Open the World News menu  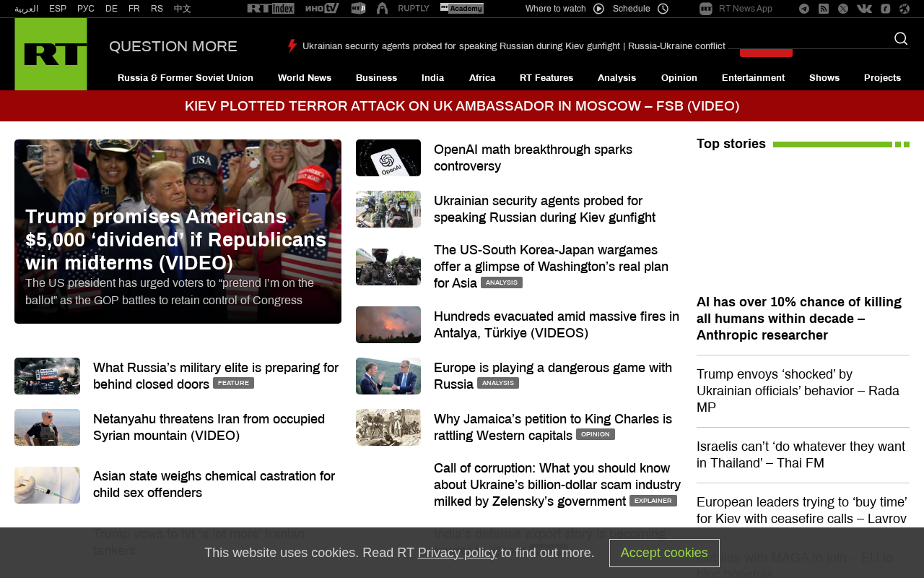[305, 78]
